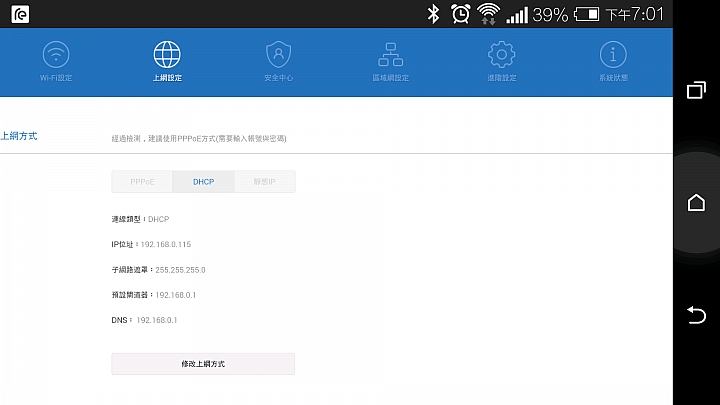
Task: Click the PPPoE recommendation notice text
Action: [199, 138]
